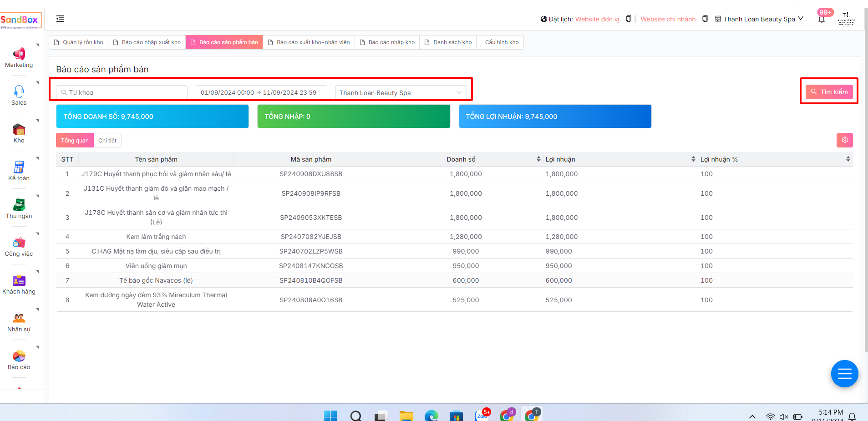The image size is (868, 421).
Task: Select the Tổng quan view toggle
Action: [75, 141]
